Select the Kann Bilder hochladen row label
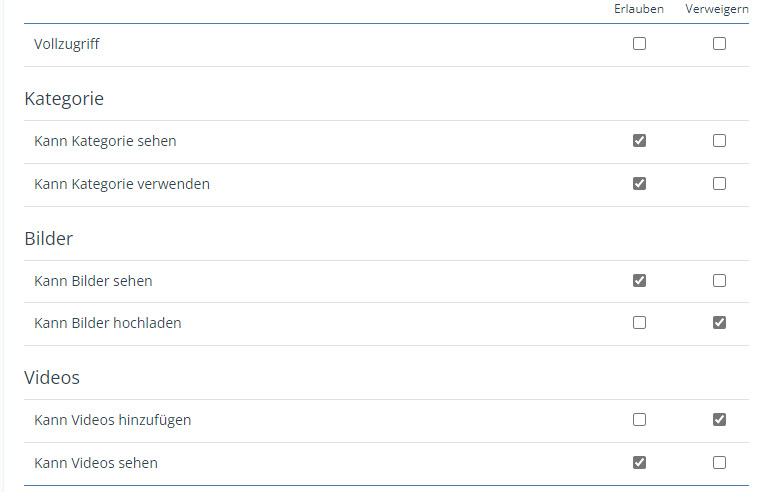Screen dimensions: 768x492 [x=108, y=323]
